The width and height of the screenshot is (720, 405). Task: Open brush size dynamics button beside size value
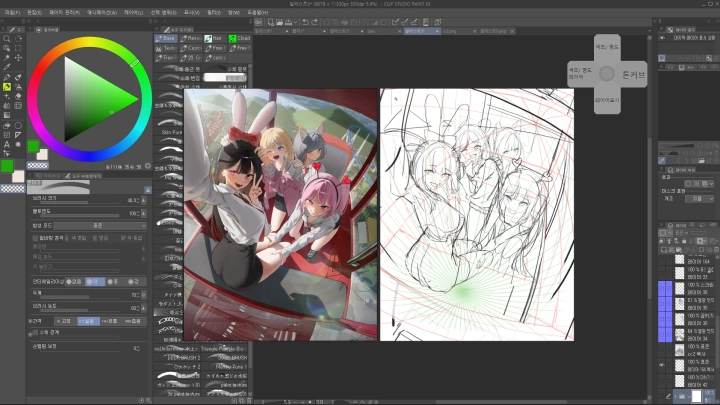(x=144, y=201)
